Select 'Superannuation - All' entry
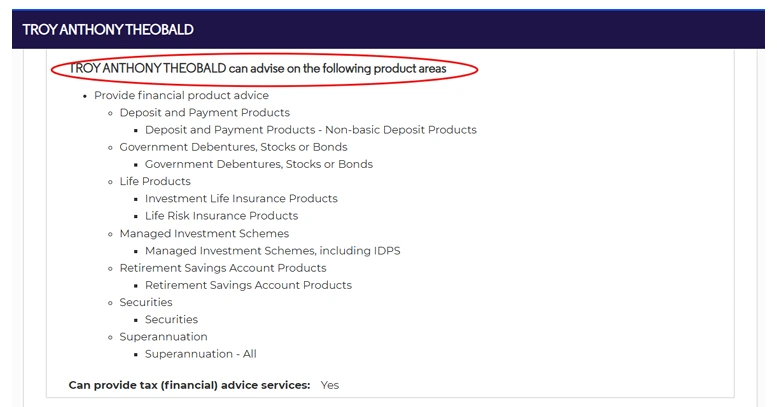This screenshot has height=407, width=777. pos(201,354)
